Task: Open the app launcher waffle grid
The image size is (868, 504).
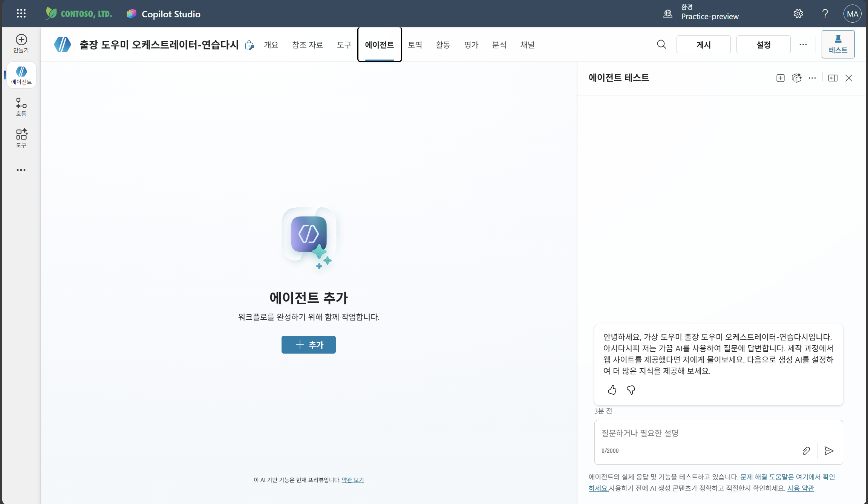Action: point(21,14)
